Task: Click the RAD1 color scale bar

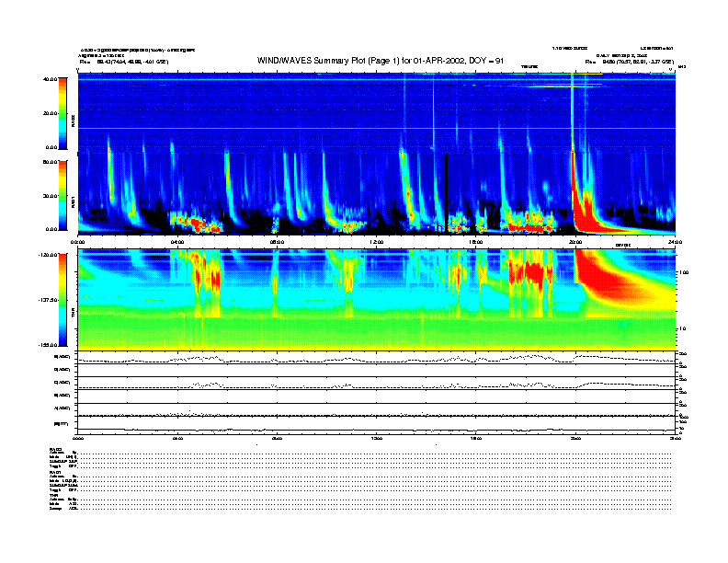Action: (x=63, y=195)
